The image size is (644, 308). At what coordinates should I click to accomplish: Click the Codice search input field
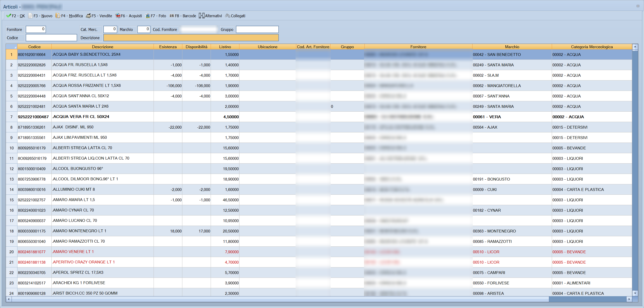51,38
